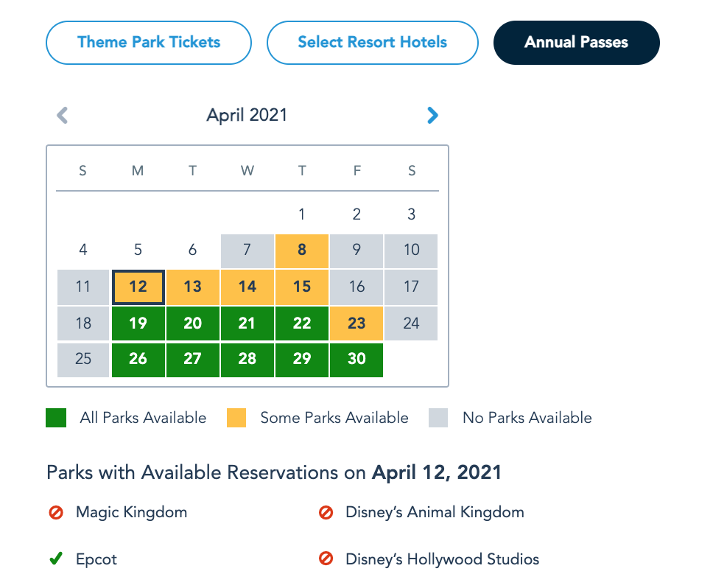This screenshot has height=588, width=713.
Task: Select the Annual Passes tab
Action: point(576,42)
